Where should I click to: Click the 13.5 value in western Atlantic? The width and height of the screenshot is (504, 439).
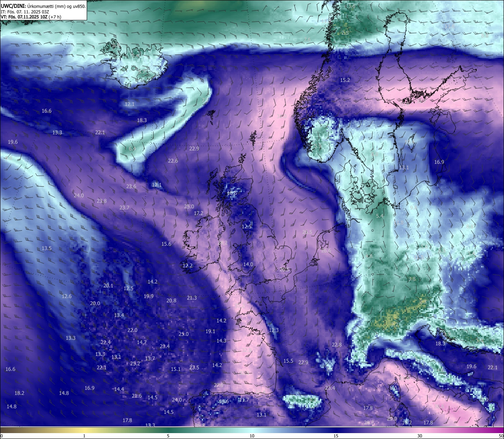click(46, 248)
